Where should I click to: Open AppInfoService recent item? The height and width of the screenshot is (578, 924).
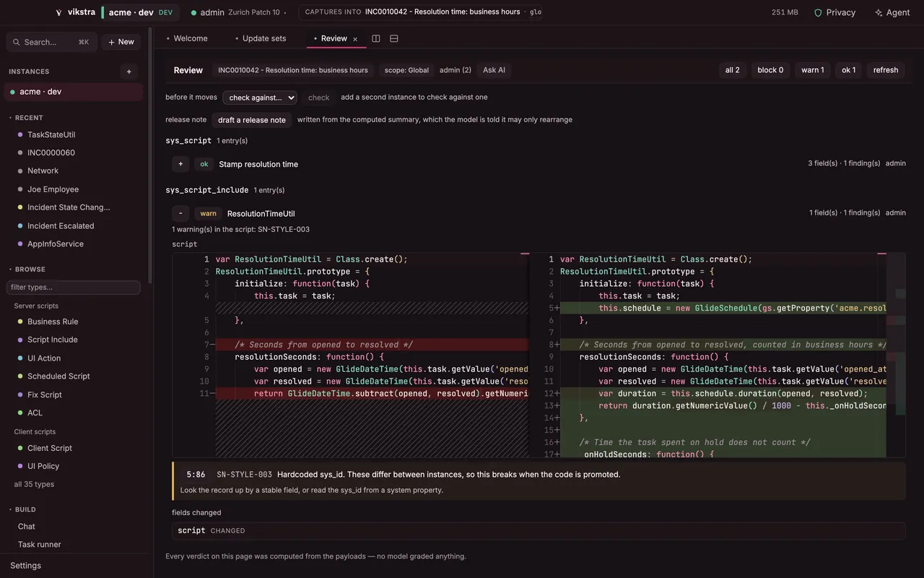coord(56,244)
